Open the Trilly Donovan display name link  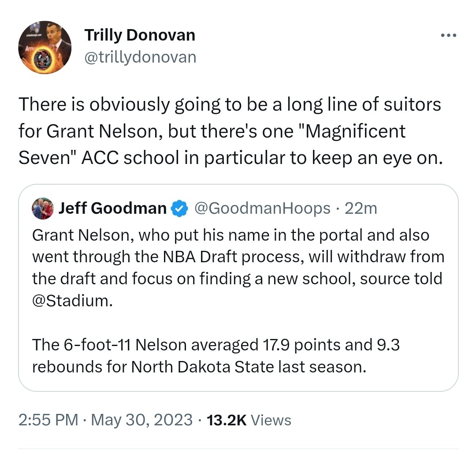click(139, 35)
